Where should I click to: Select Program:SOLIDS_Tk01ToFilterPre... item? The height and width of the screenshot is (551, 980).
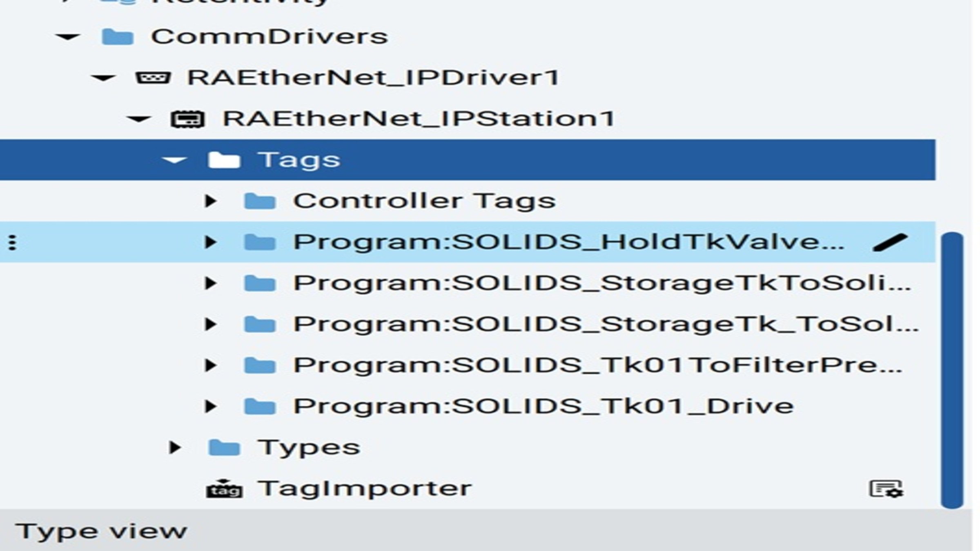598,365
